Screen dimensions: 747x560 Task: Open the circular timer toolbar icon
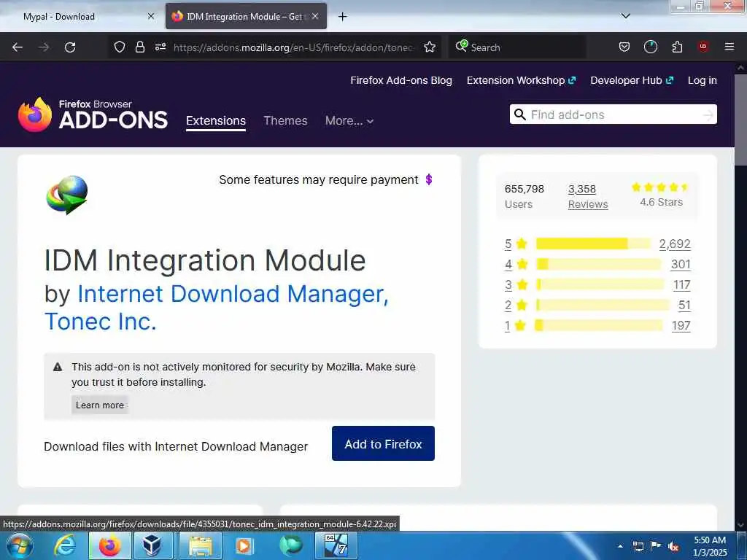coord(650,47)
